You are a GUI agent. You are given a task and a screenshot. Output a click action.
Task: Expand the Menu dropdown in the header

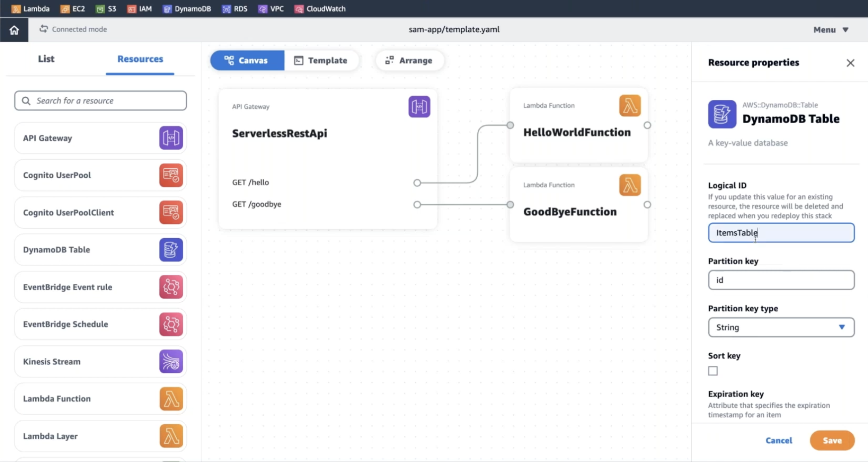tap(830, 30)
